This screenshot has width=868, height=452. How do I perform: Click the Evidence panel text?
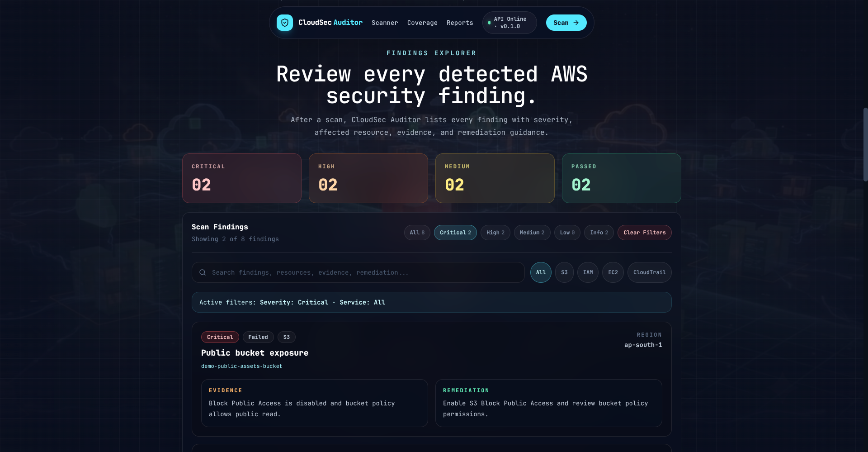(302, 409)
